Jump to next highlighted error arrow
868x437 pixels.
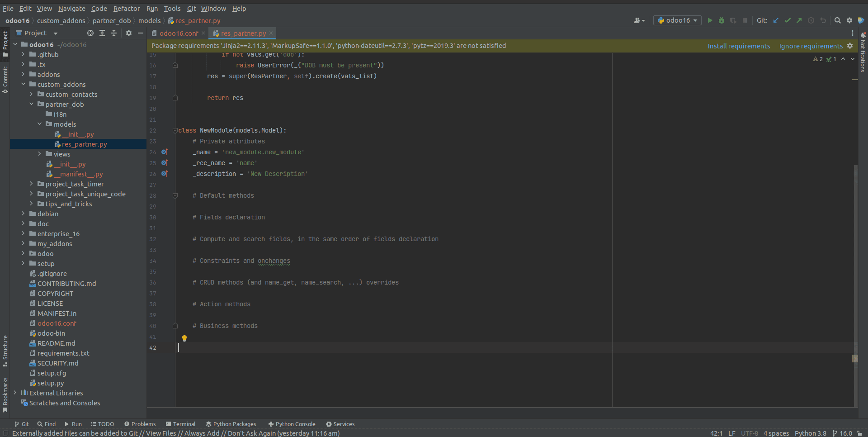[x=853, y=59]
